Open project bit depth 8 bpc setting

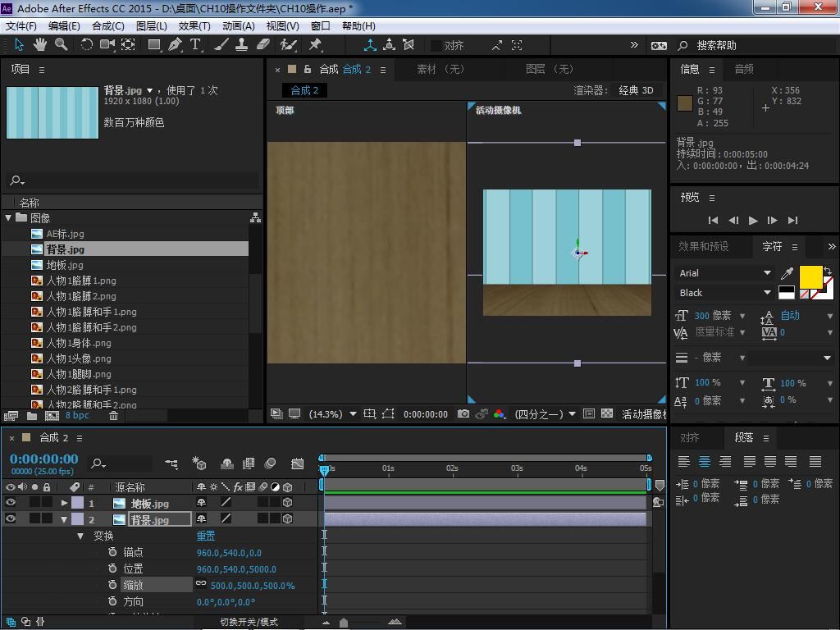[77, 416]
